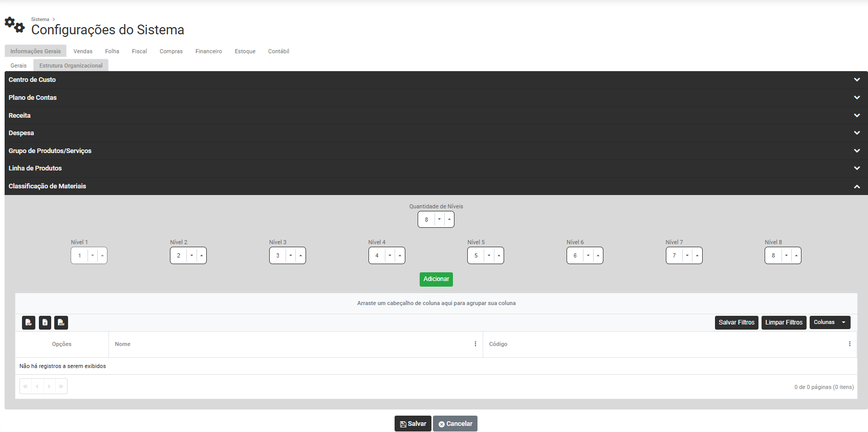Open the Colunas dropdown
Image resolution: width=868 pixels, height=432 pixels.
(x=830, y=322)
